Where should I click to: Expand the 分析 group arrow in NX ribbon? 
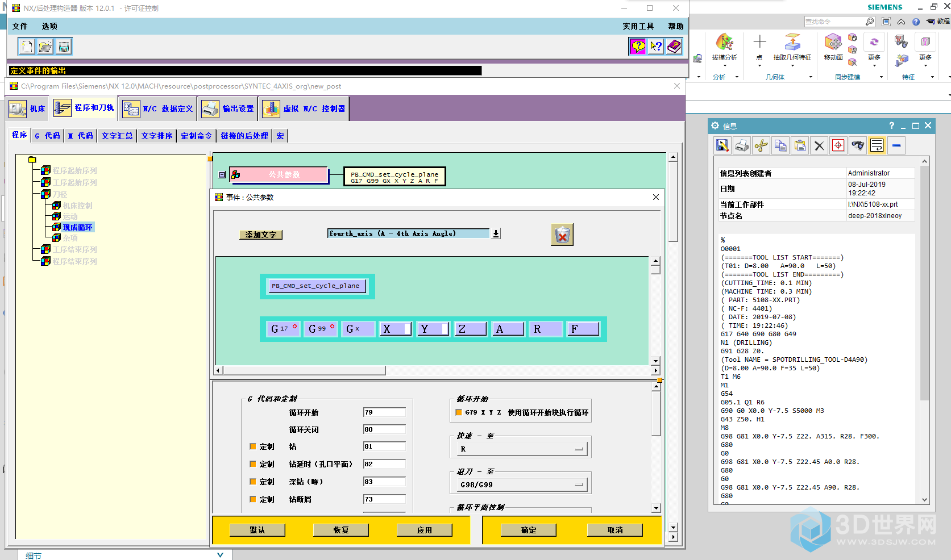(x=737, y=77)
